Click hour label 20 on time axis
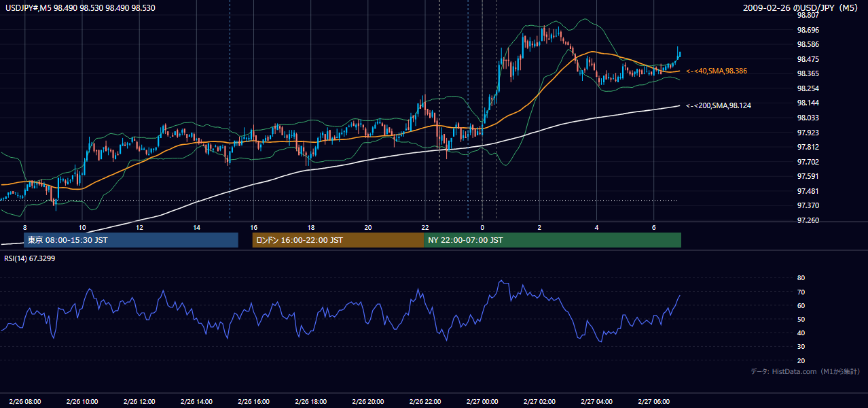Image resolution: width=868 pixels, height=408 pixels. (x=367, y=227)
